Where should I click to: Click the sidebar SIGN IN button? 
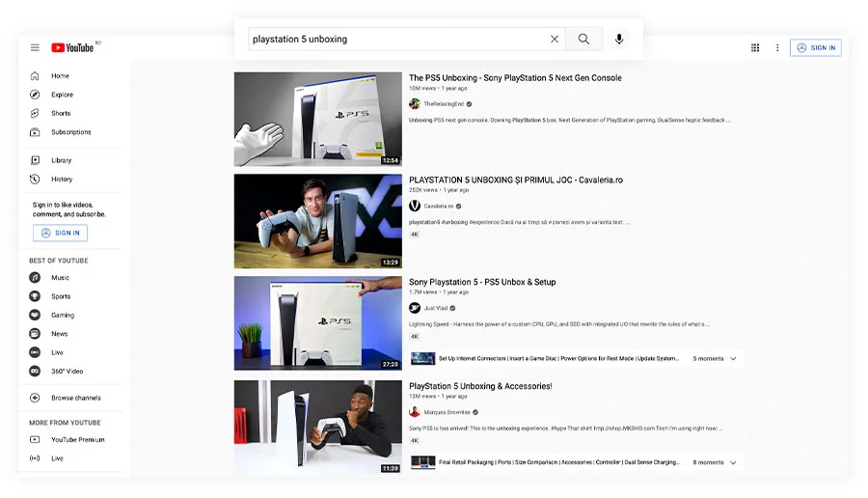[60, 233]
